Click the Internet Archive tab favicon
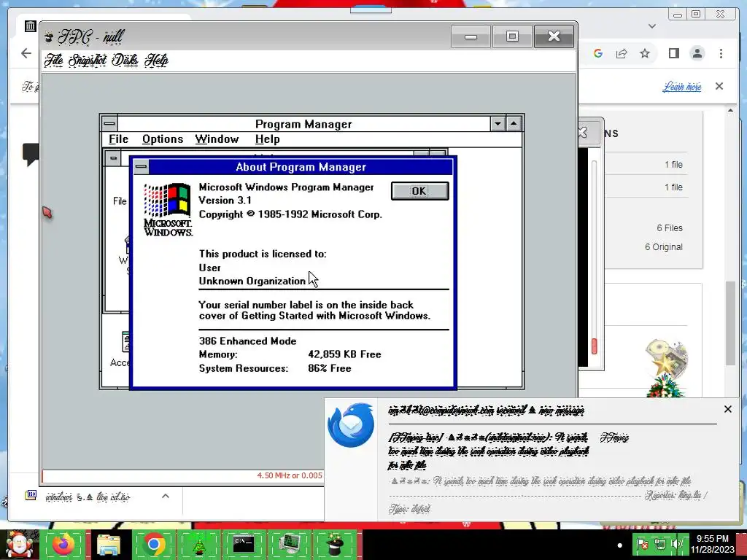Image resolution: width=747 pixels, height=560 pixels. pos(31,26)
